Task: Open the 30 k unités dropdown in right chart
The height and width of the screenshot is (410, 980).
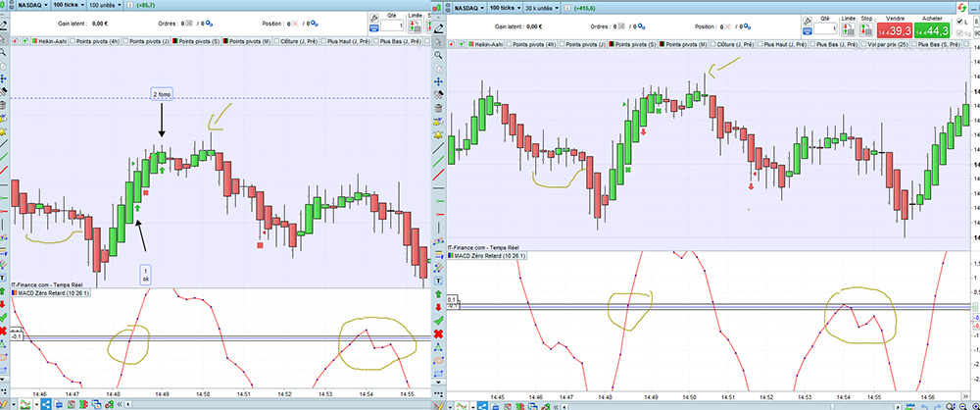Action: pos(541,8)
